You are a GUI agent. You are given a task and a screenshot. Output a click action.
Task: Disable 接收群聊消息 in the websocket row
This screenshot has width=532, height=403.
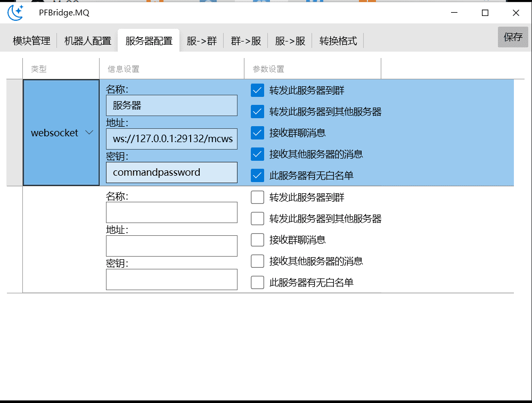click(x=258, y=133)
